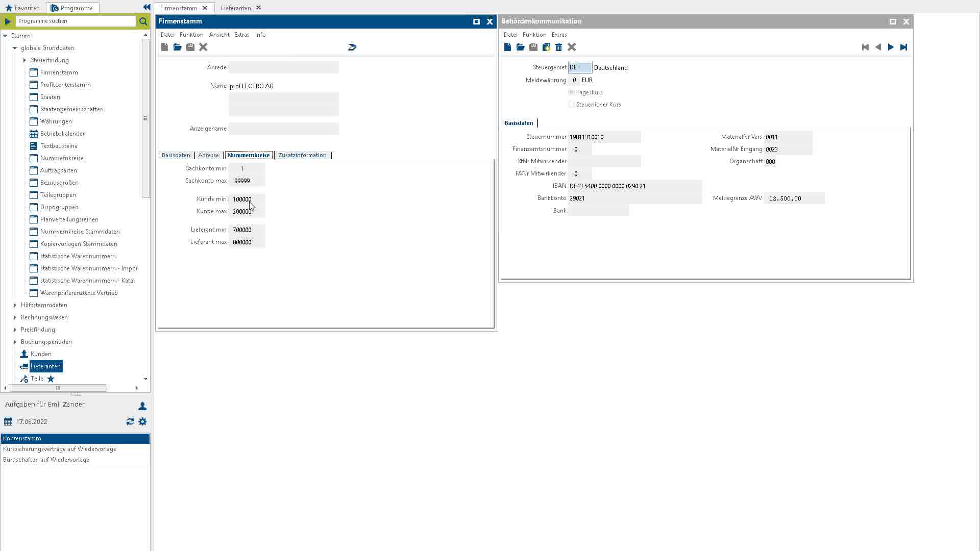The height and width of the screenshot is (551, 980).
Task: Click the search magnifier icon for programs
Action: [x=143, y=21]
